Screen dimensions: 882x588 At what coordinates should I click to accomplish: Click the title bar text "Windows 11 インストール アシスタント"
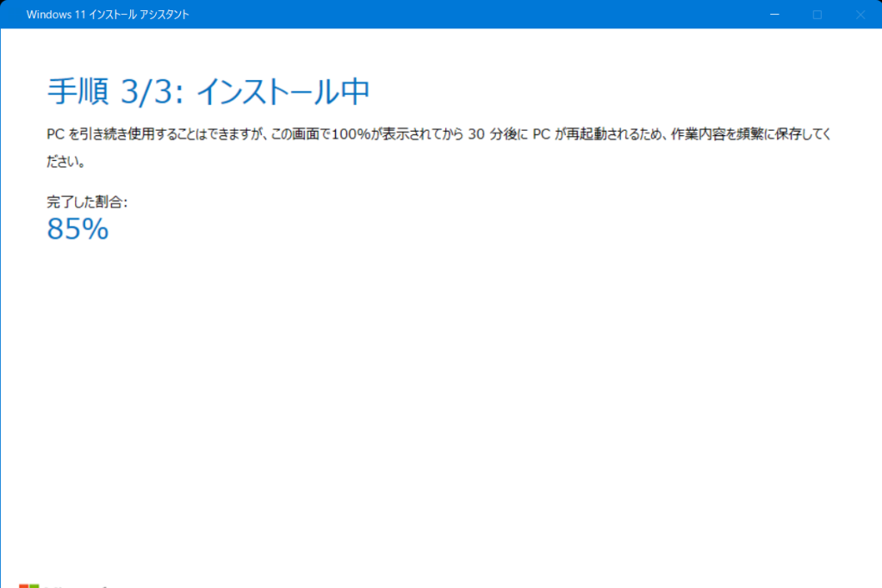pos(108,15)
